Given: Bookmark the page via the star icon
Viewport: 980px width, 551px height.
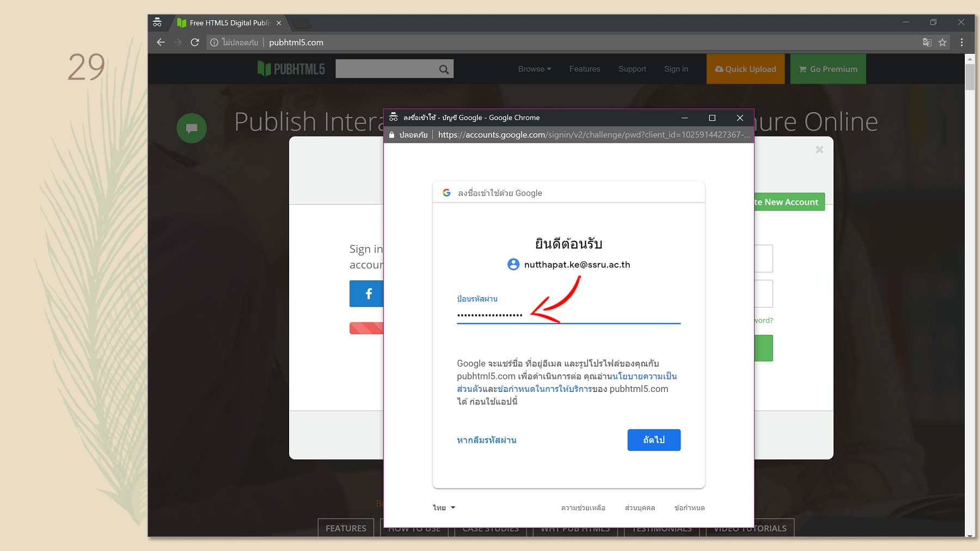Looking at the screenshot, I should coord(942,42).
